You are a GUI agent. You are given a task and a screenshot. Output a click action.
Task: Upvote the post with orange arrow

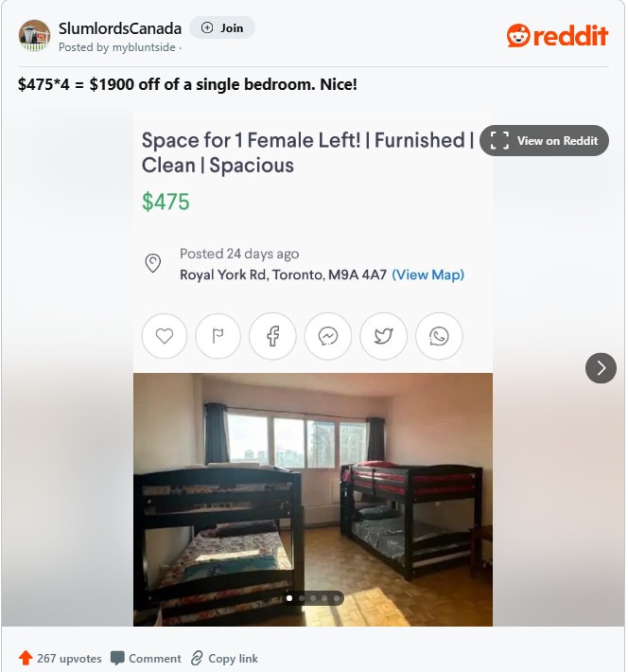(26, 658)
